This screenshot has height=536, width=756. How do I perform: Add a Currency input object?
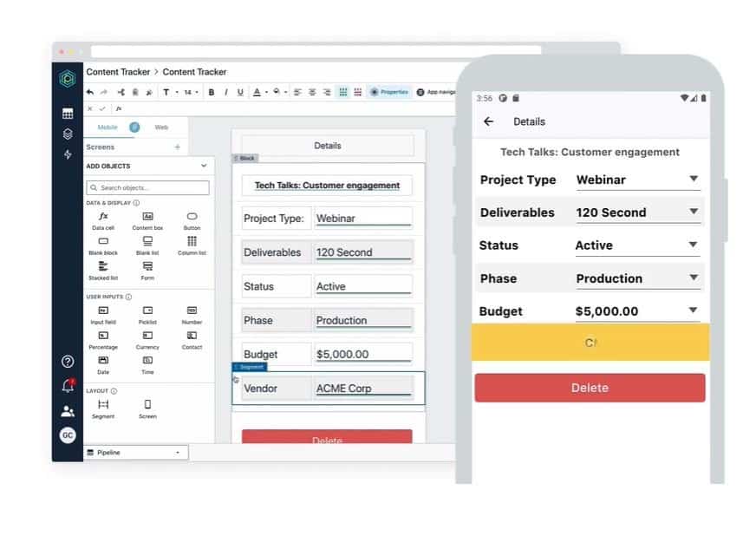point(147,335)
